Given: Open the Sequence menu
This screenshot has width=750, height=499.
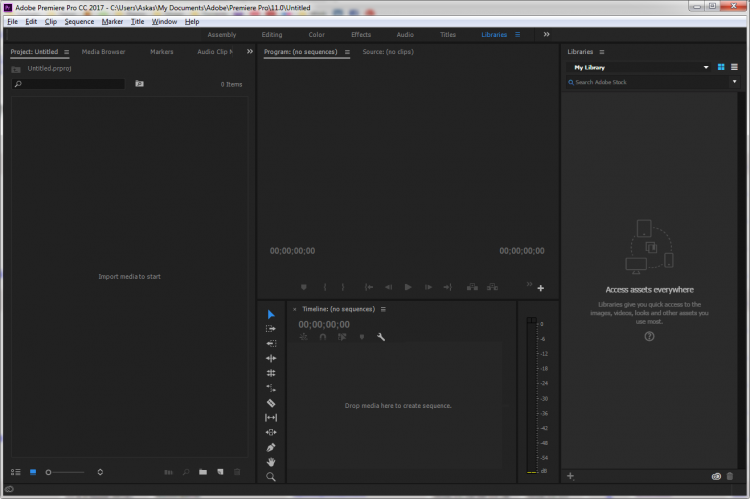Looking at the screenshot, I should click(x=79, y=21).
